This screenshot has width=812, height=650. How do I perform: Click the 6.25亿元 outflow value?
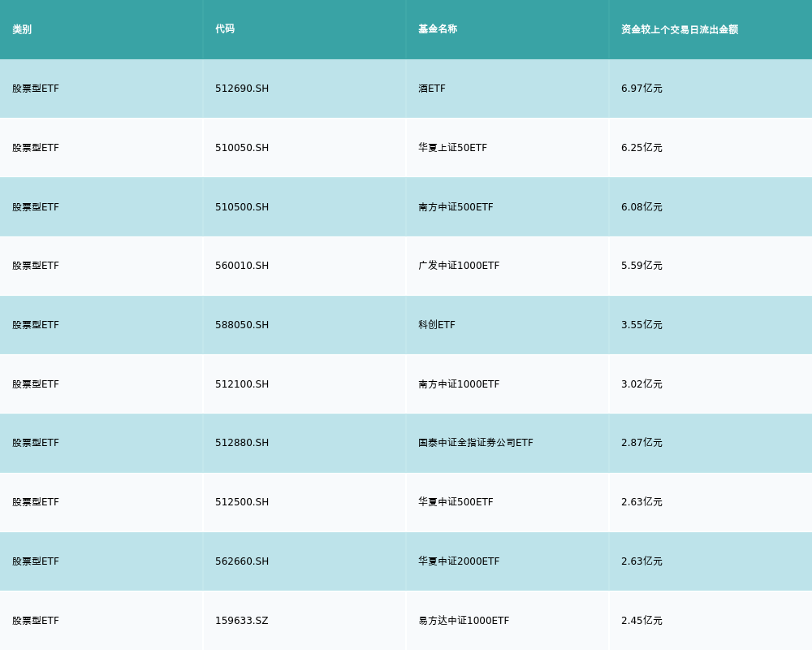641,148
